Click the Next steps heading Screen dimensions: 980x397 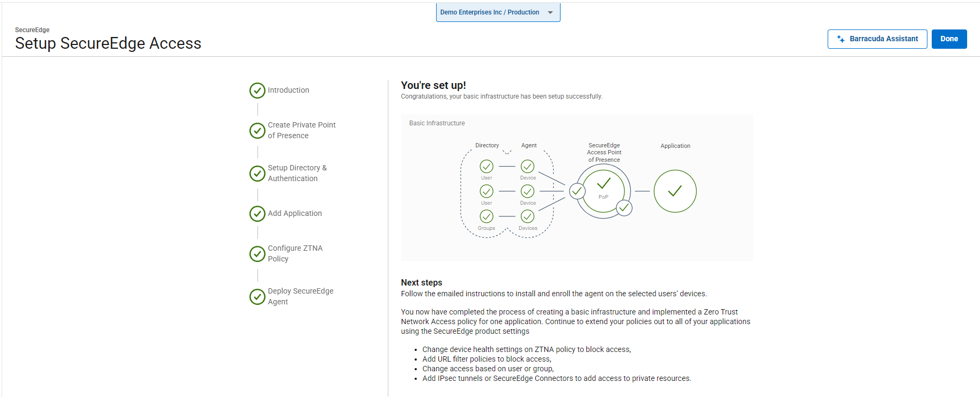point(422,282)
